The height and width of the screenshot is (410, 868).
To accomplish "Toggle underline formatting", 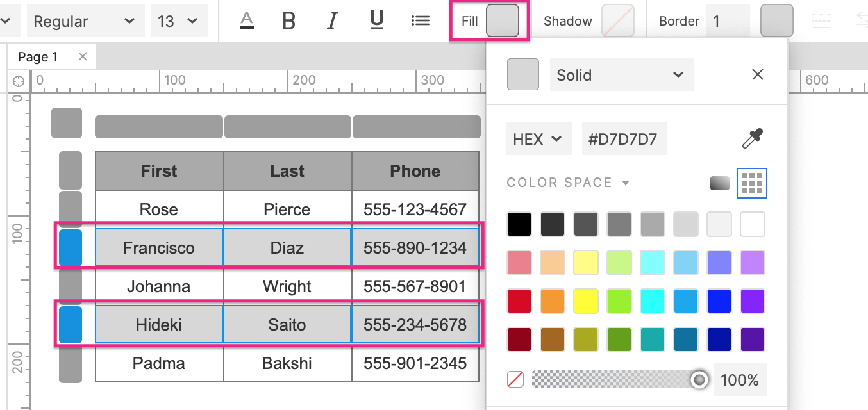I will 377,21.
